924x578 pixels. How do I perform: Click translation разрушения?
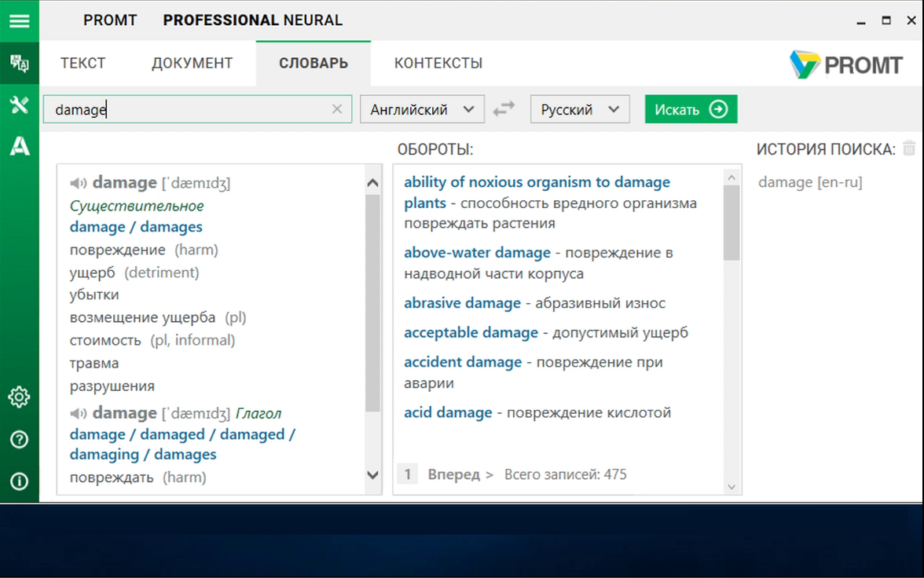(x=112, y=386)
